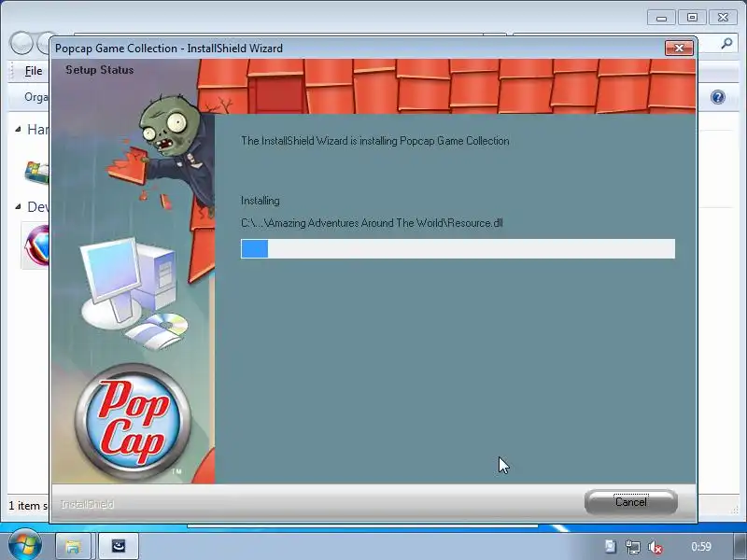Click the taskbar clock showing 0:59

click(x=701, y=547)
